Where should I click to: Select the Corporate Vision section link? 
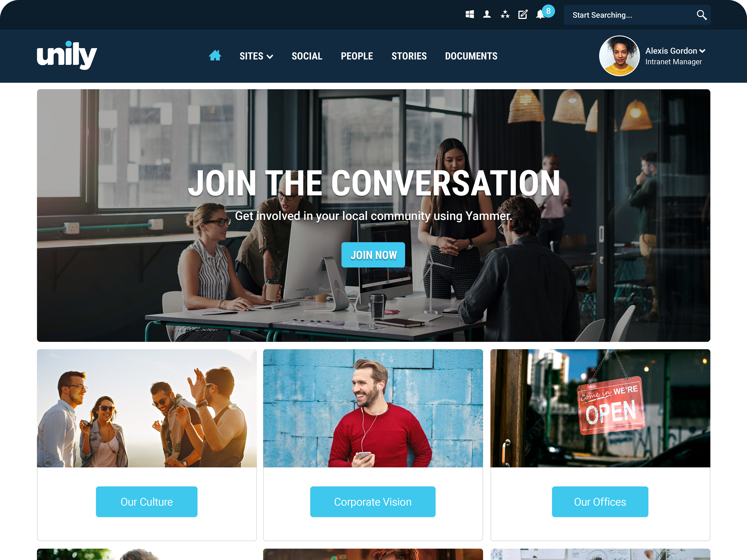pos(373,502)
